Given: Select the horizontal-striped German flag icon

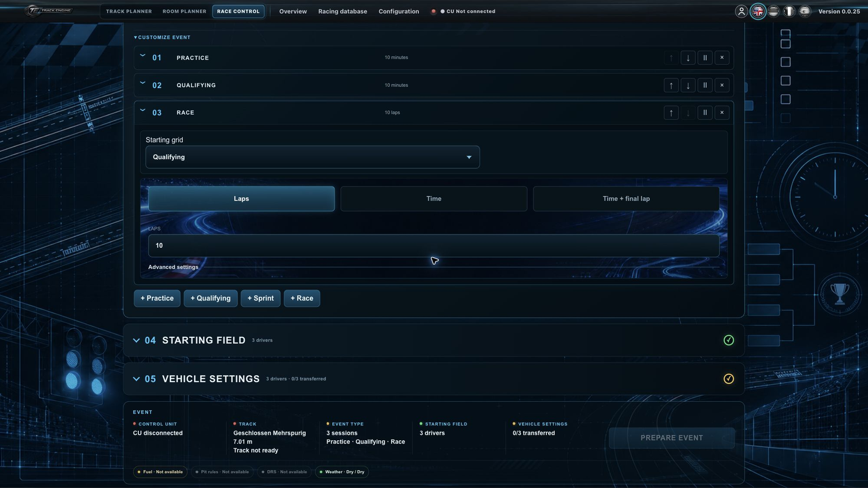Looking at the screenshot, I should (774, 11).
